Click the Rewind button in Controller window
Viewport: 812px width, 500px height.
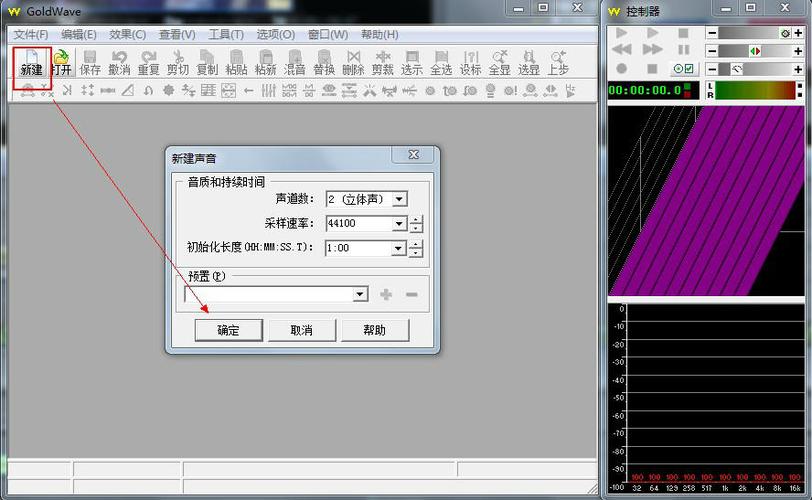tap(621, 49)
